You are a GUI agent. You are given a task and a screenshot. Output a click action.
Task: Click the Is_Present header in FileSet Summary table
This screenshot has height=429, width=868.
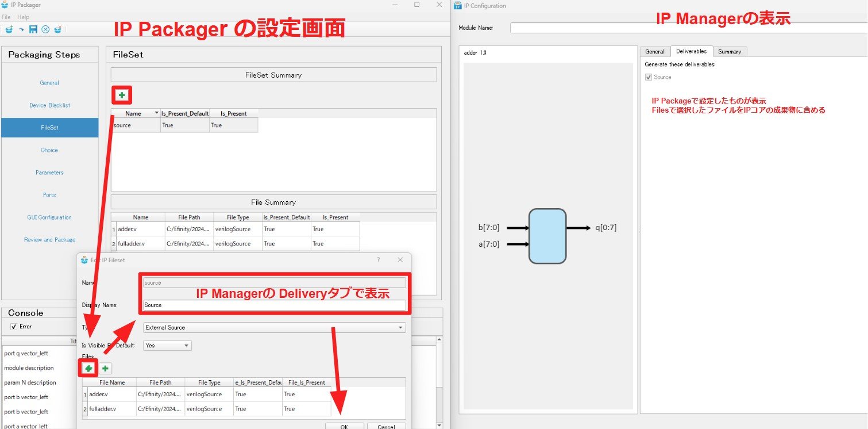click(x=234, y=113)
